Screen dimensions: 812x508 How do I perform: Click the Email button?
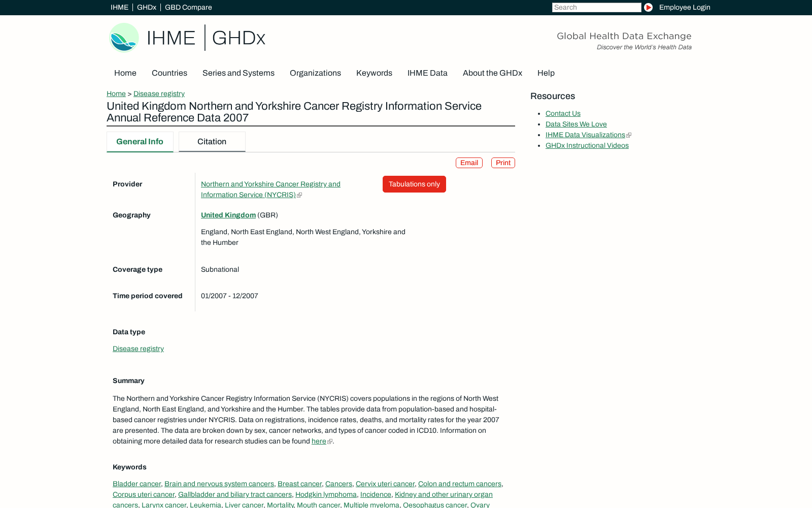click(469, 163)
